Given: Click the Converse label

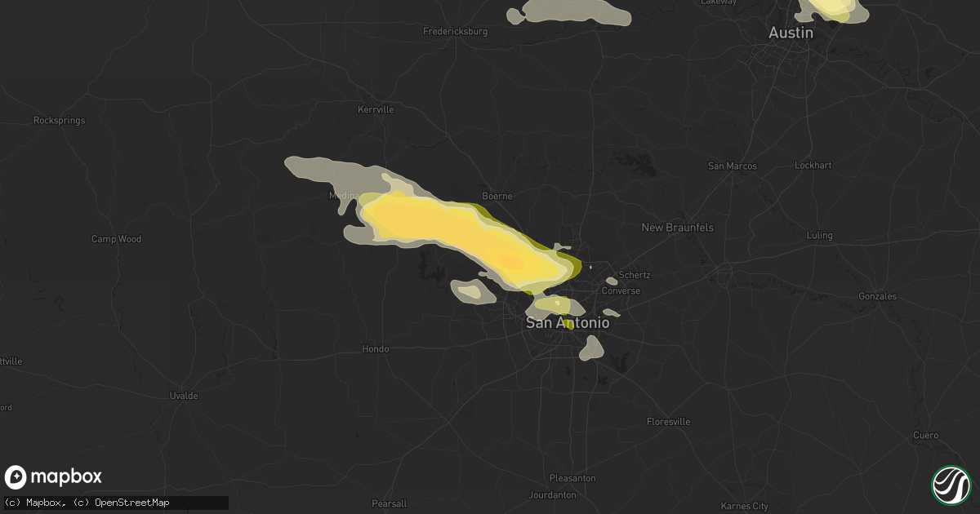Looking at the screenshot, I should click(621, 291).
